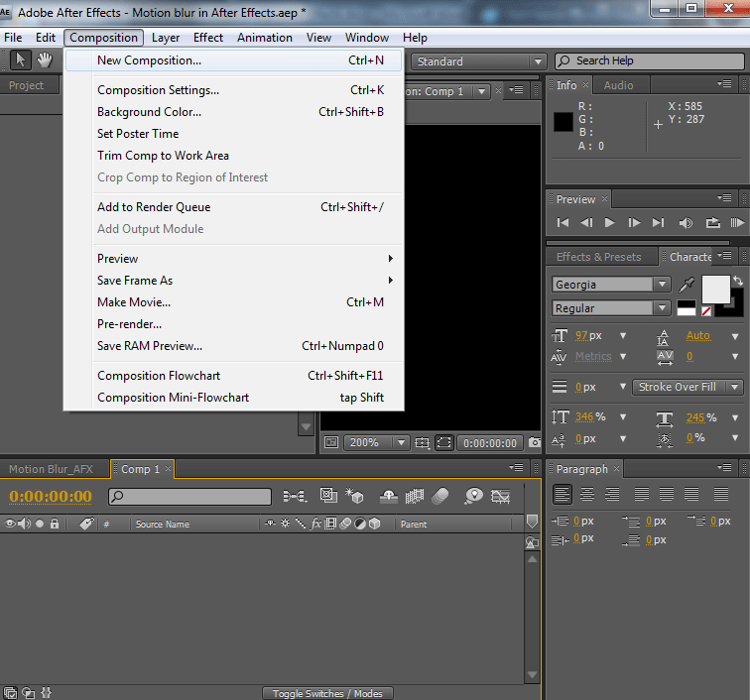
Task: Toggle Live Update in timeline
Action: click(x=328, y=496)
